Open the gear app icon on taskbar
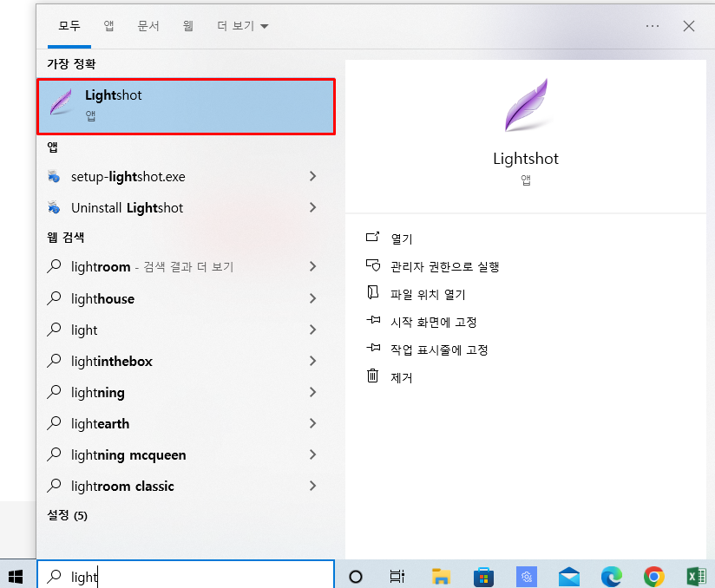The image size is (715, 588). 526,577
